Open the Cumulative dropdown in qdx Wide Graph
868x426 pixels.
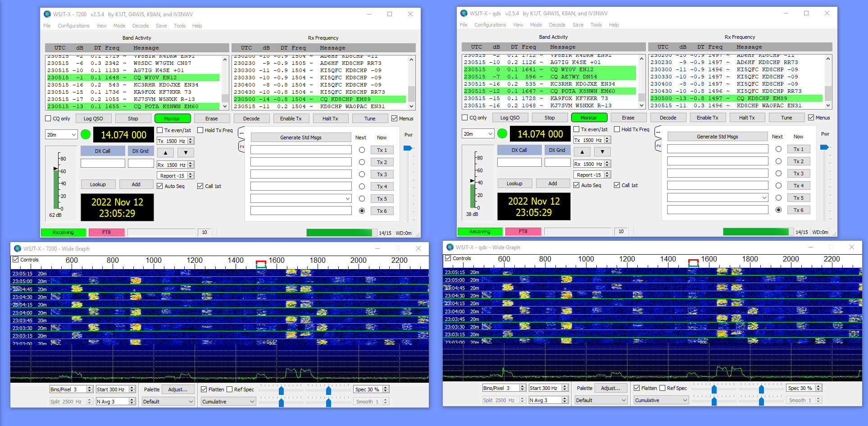[661, 400]
